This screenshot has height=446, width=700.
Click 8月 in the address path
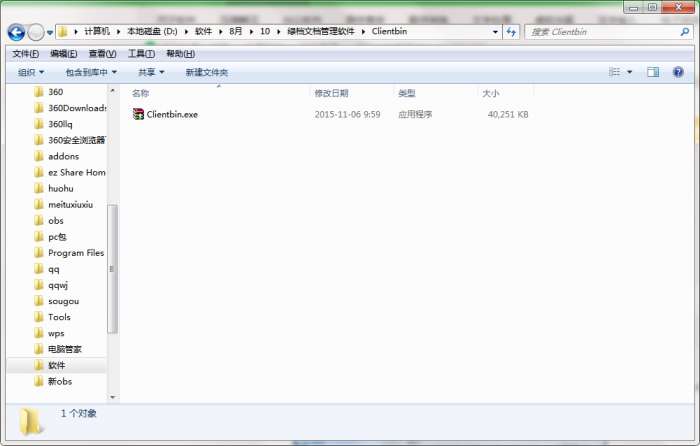pos(236,32)
